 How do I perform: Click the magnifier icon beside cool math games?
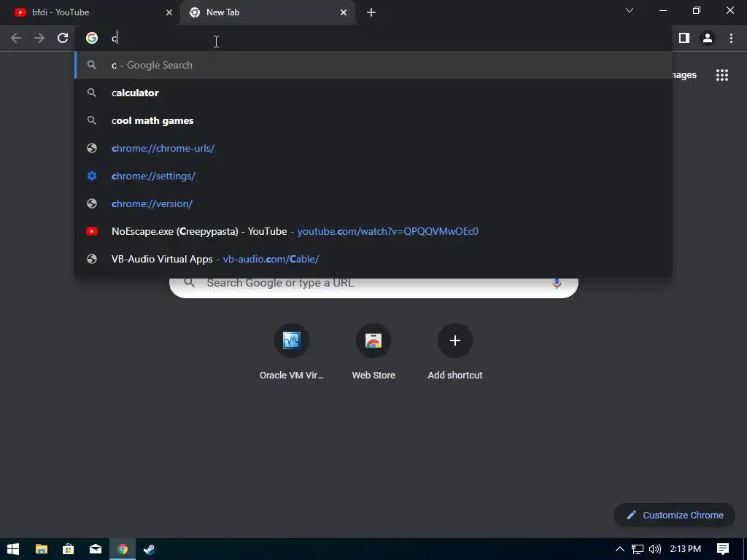tap(92, 120)
